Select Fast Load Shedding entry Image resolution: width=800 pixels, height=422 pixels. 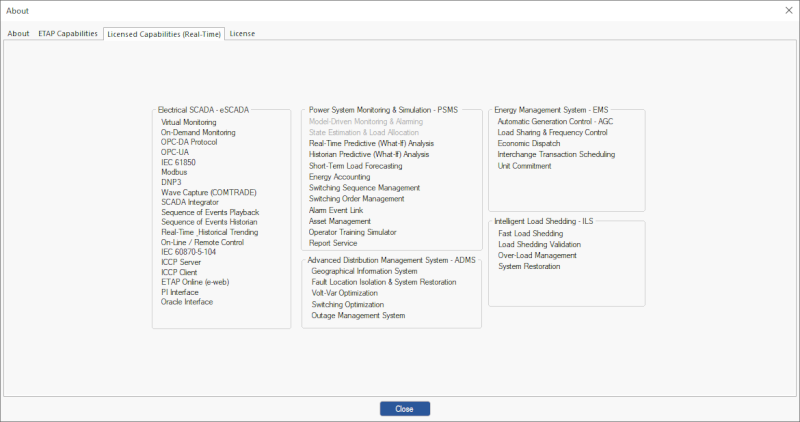[x=531, y=234]
